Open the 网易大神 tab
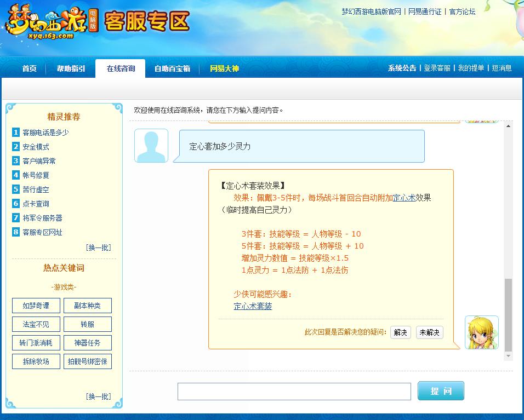Viewport: 524px width, 420px height. pyautogui.click(x=224, y=68)
